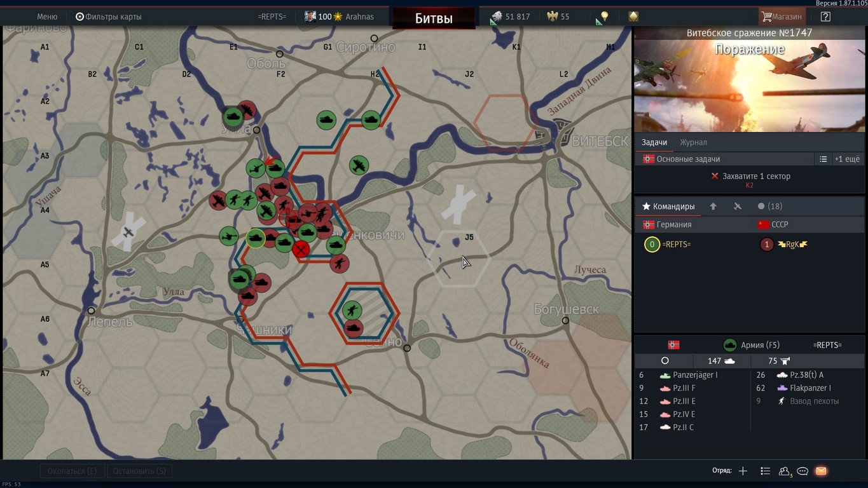868x488 pixels.
Task: Open the mail envelope icon
Action: (x=821, y=471)
